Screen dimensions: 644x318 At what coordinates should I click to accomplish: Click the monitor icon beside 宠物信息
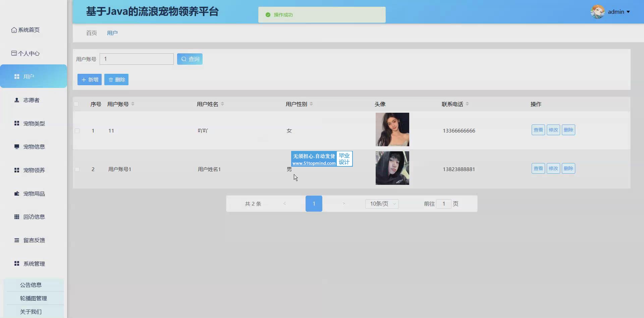(16, 147)
